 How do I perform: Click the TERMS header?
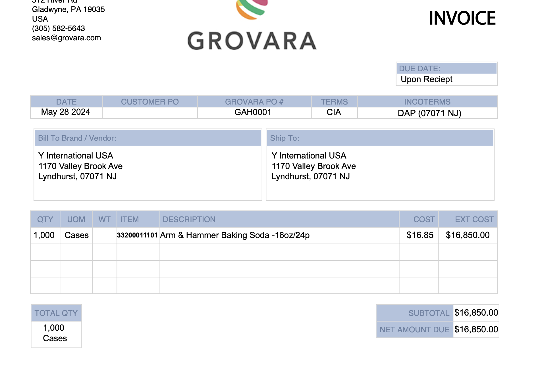coord(334,102)
